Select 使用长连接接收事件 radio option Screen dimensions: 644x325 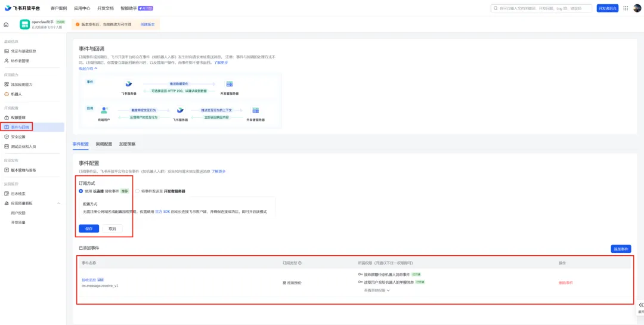pyautogui.click(x=81, y=191)
